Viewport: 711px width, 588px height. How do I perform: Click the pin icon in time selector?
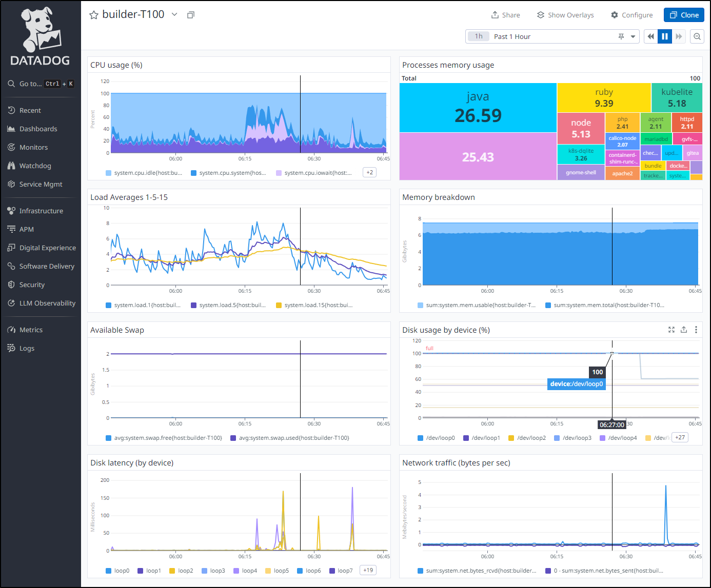click(621, 36)
